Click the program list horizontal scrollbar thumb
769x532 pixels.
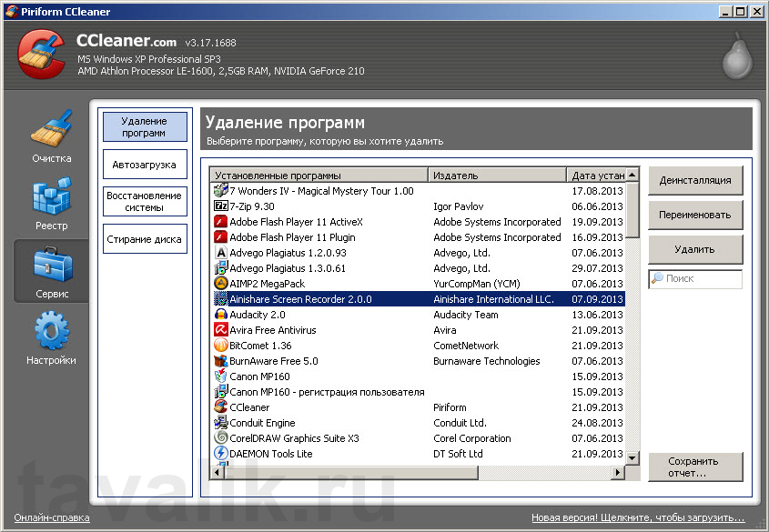click(351, 472)
